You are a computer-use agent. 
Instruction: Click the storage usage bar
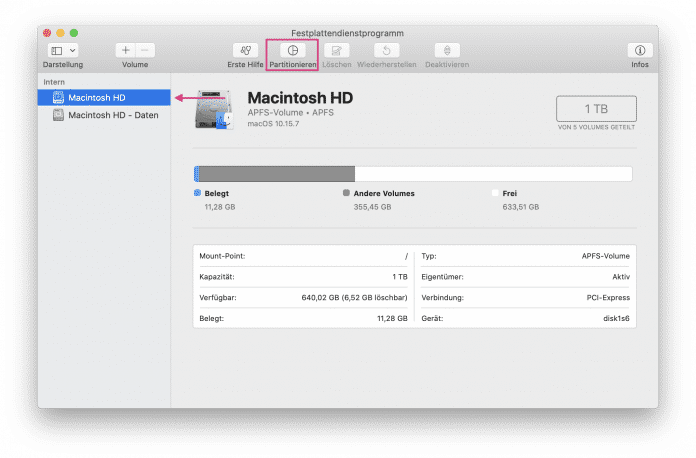coord(414,174)
